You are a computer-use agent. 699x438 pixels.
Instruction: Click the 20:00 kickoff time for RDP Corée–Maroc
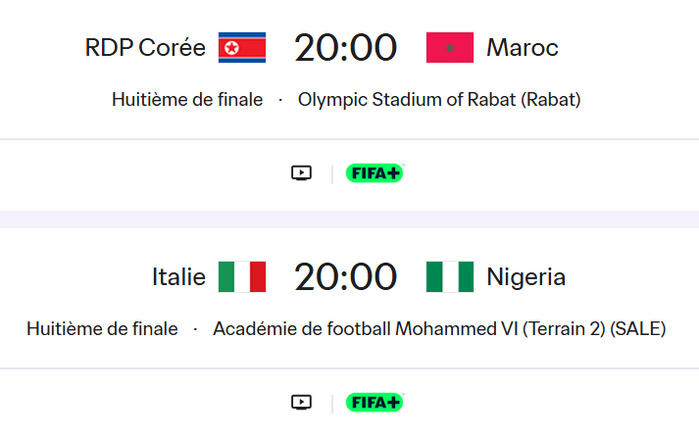coord(345,48)
